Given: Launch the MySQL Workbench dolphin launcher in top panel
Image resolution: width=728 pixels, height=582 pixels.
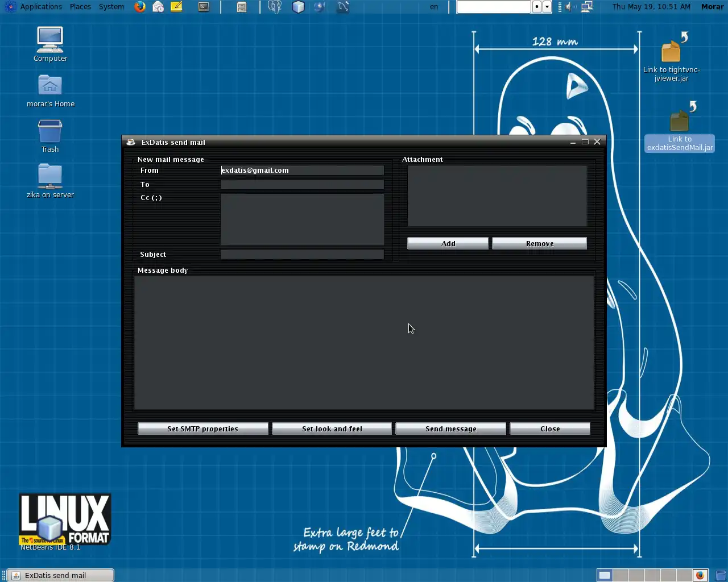Looking at the screenshot, I should 342,7.
